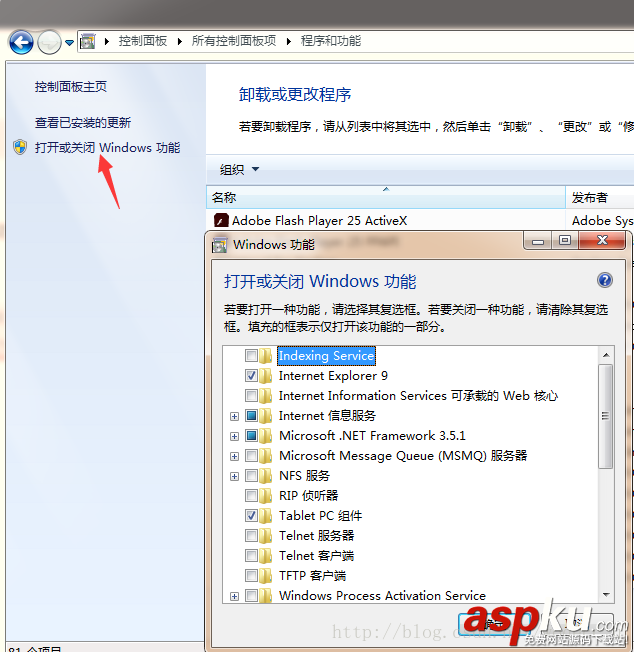
Task: Expand Microsoft .NET Framework 3.5.1 node
Action: [234, 436]
